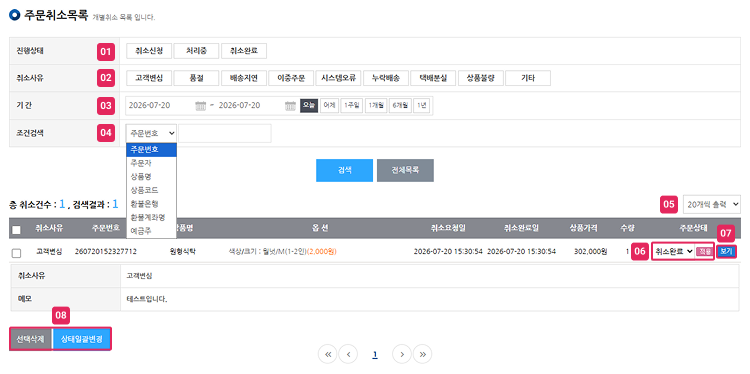Set period to 1주일

coord(352,106)
